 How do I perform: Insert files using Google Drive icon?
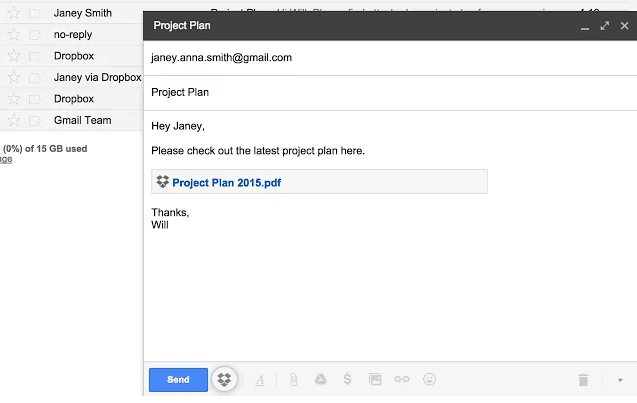[321, 380]
